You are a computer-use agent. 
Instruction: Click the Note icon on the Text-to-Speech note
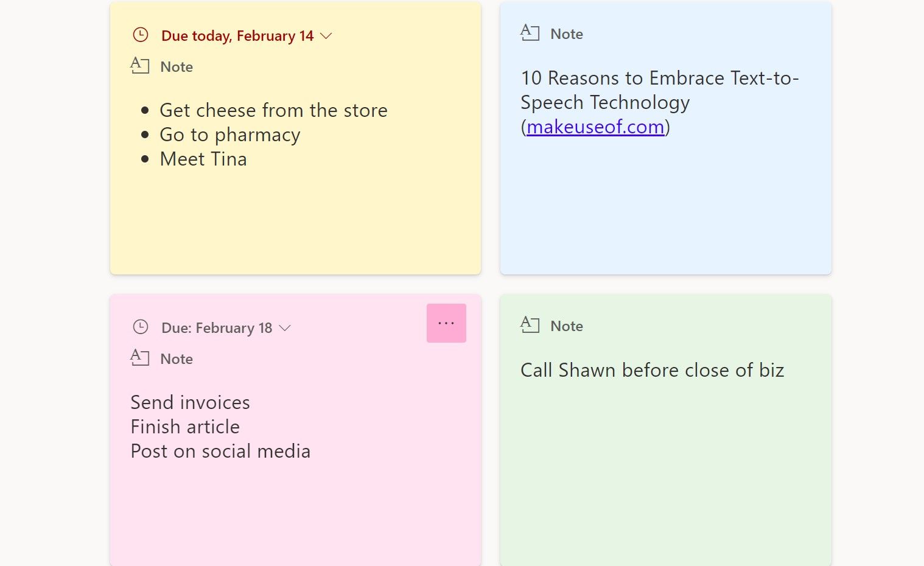pyautogui.click(x=530, y=33)
